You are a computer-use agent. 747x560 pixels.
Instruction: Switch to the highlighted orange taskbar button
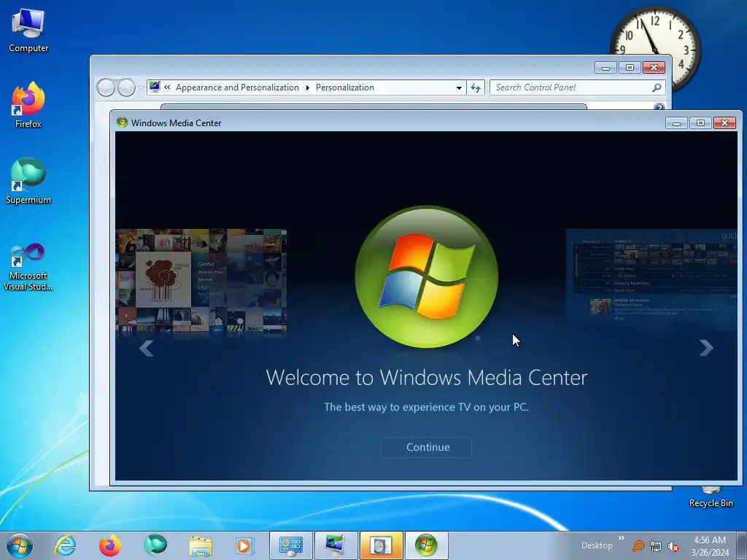[381, 545]
